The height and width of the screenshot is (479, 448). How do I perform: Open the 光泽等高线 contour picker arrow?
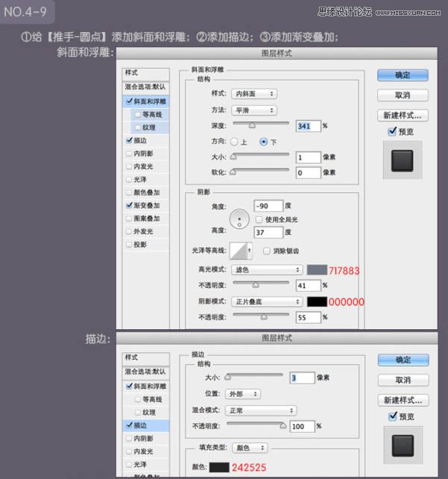[x=250, y=251]
